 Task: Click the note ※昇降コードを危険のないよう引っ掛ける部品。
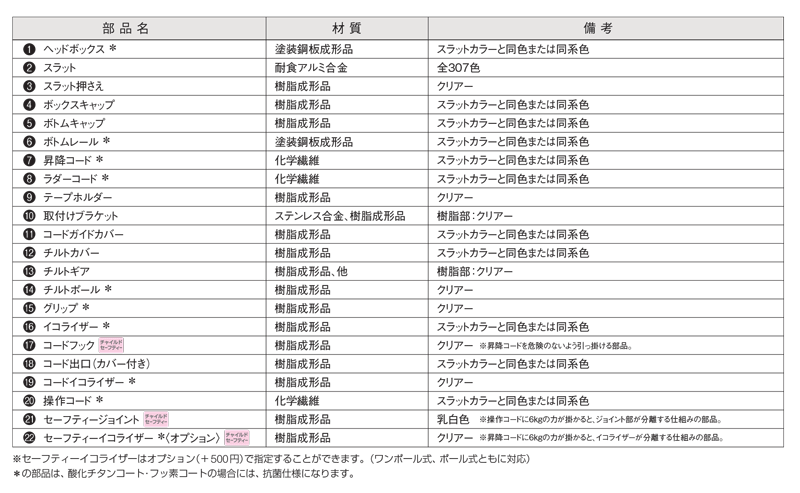[x=556, y=346]
